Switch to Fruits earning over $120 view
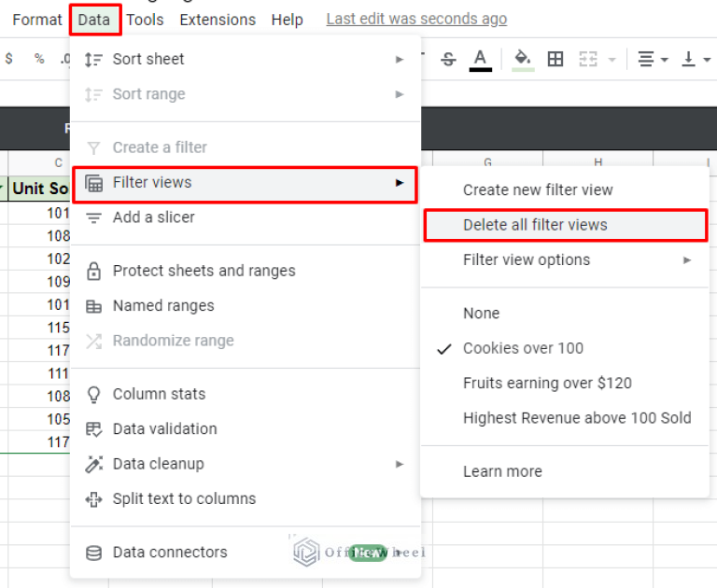The image size is (717, 588). (x=547, y=383)
